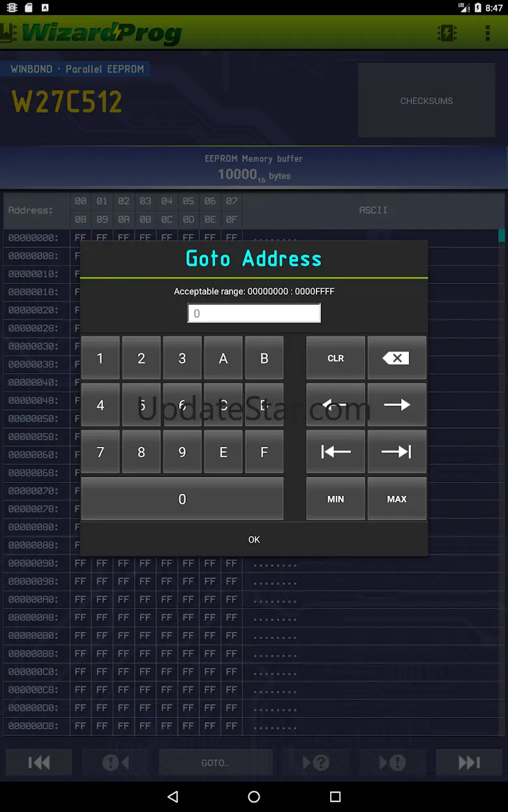
Task: Tap the hex view scrollbar thumb
Action: tap(501, 236)
